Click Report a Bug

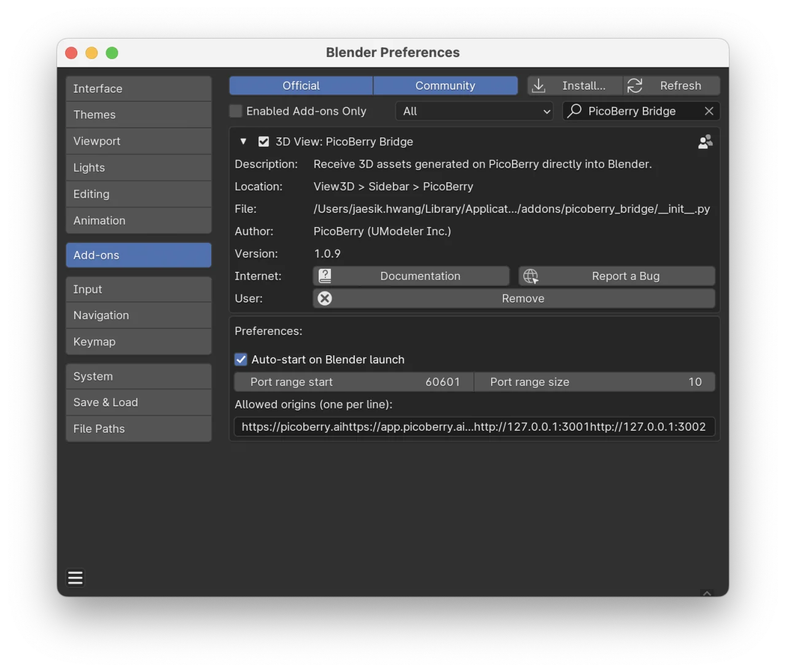617,276
